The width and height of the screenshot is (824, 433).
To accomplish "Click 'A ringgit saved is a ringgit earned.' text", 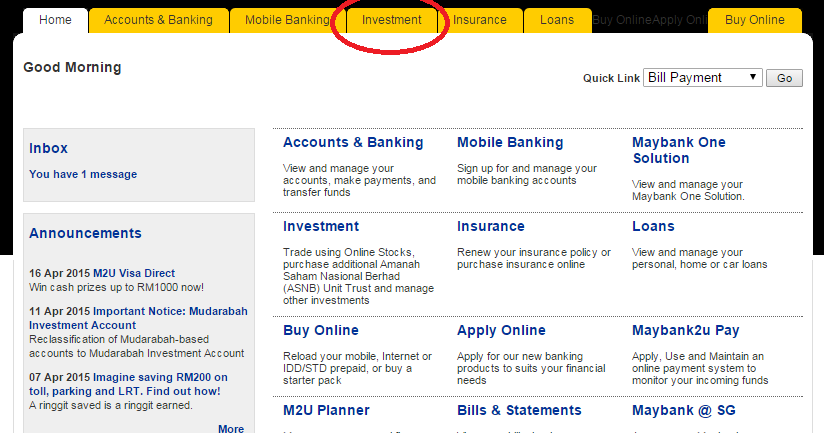I will [x=111, y=406].
